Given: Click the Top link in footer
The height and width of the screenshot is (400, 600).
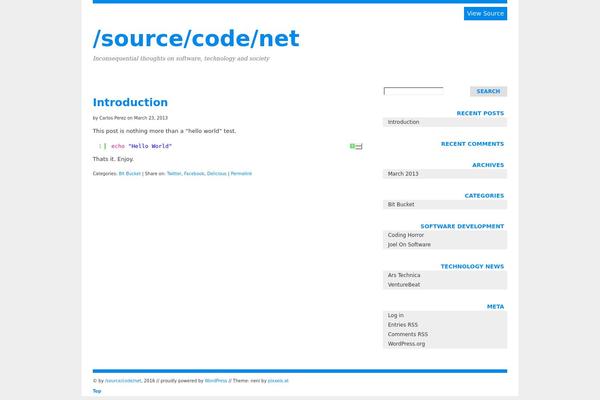Looking at the screenshot, I should pyautogui.click(x=97, y=391).
